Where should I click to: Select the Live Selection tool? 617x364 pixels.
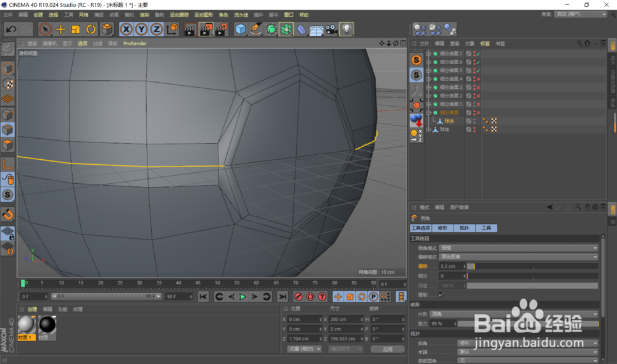(x=45, y=29)
